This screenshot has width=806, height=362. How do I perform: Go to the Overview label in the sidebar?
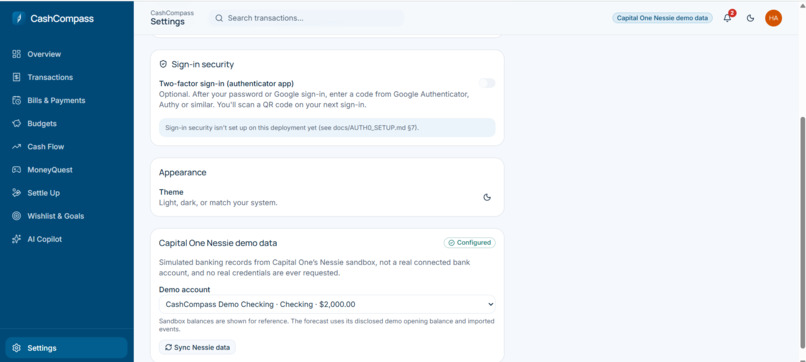click(x=44, y=54)
